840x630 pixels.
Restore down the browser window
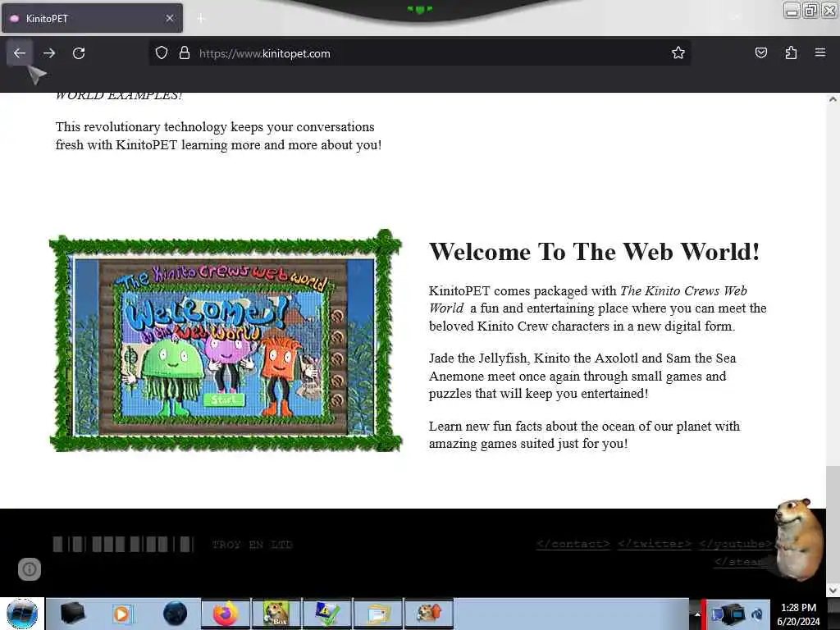pyautogui.click(x=810, y=10)
